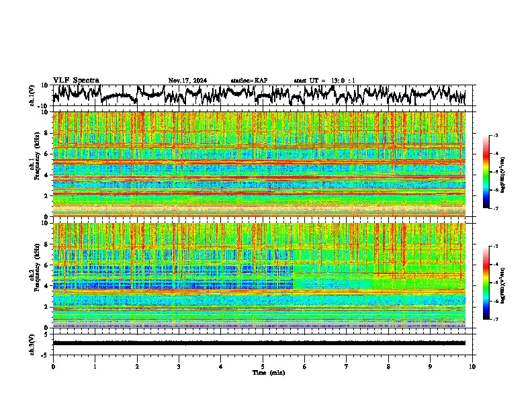Click the ch.2 spectrogram panel
Screen dimensions: 532x411
(259, 275)
